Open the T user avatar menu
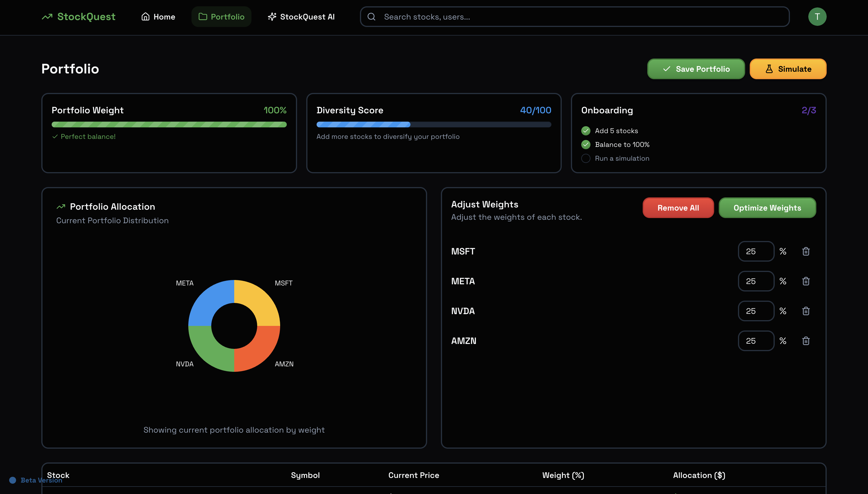868x494 pixels. pos(817,17)
